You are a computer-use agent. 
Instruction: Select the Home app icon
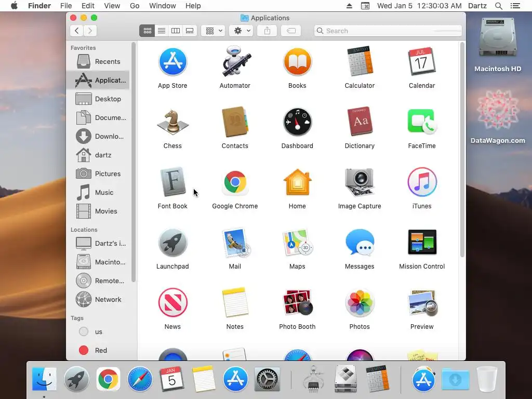pos(297,182)
